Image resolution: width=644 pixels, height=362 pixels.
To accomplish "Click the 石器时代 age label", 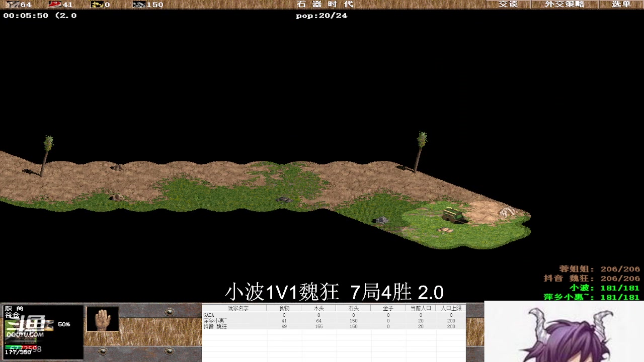I will 325,4.
